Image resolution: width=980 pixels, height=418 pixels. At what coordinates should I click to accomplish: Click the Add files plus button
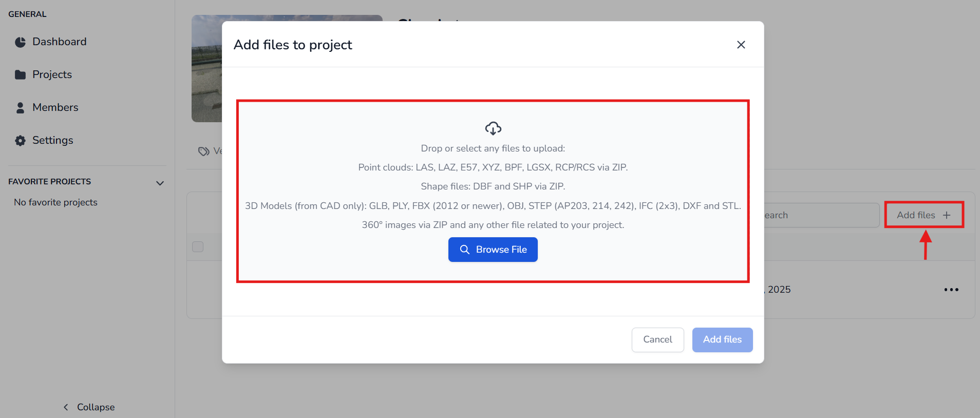tap(924, 215)
